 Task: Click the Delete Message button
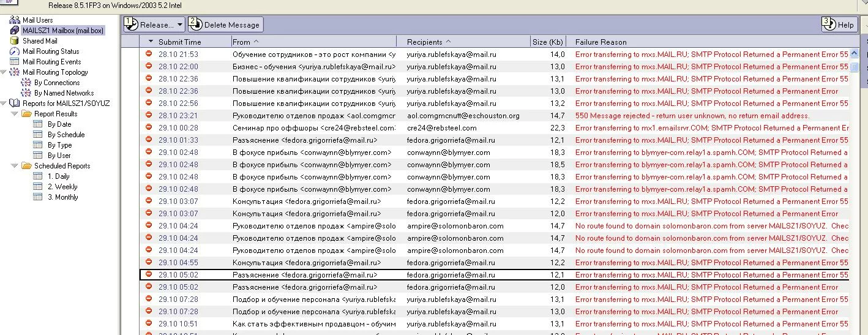[x=225, y=24]
